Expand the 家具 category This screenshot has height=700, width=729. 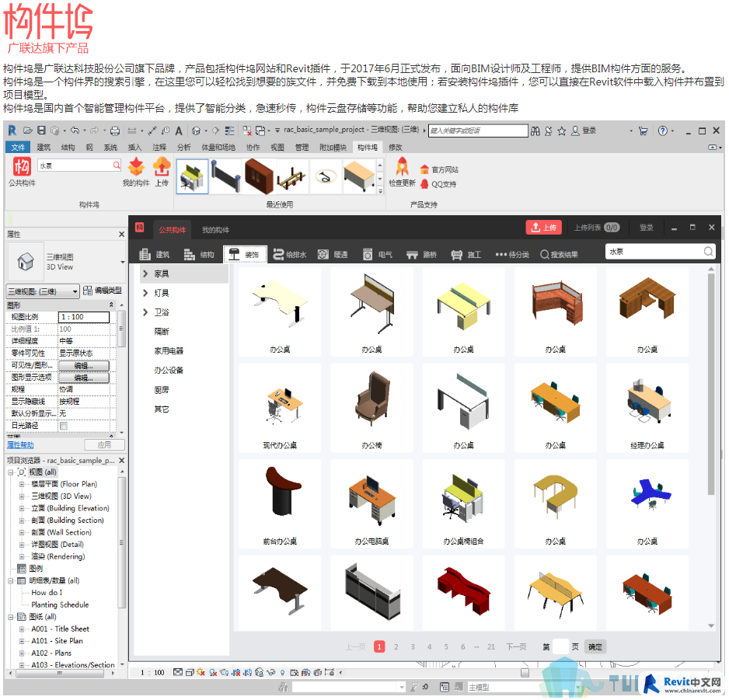[145, 273]
